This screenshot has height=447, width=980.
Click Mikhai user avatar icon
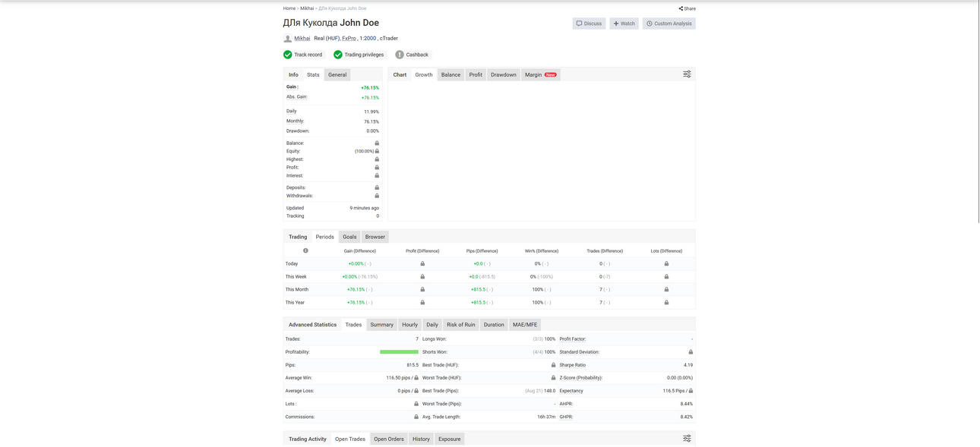[288, 38]
